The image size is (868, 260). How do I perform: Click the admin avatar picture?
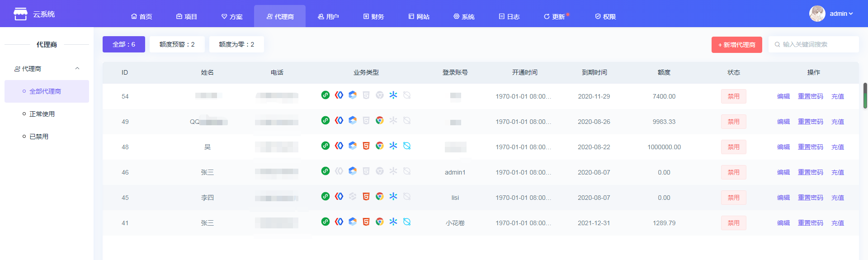(x=817, y=14)
